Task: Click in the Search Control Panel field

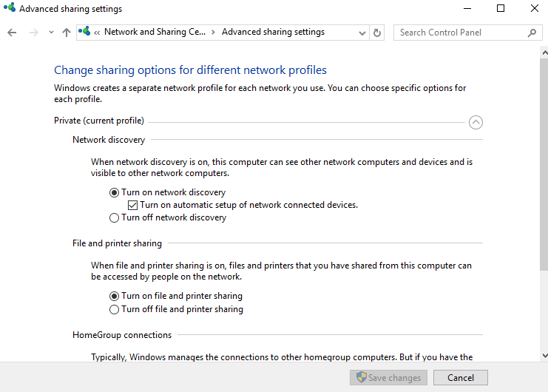Action: (459, 33)
